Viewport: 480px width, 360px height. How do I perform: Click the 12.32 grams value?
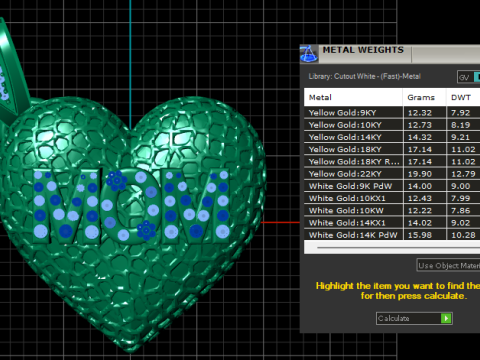[420, 113]
